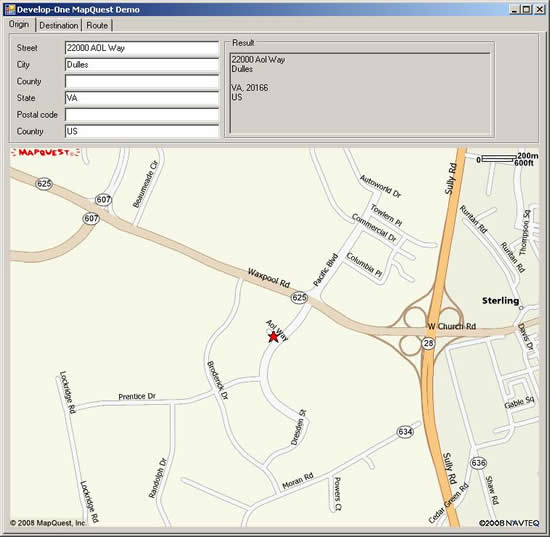Click the Gable Sq label
Screen dimensions: 550x537
pyautogui.click(x=519, y=402)
